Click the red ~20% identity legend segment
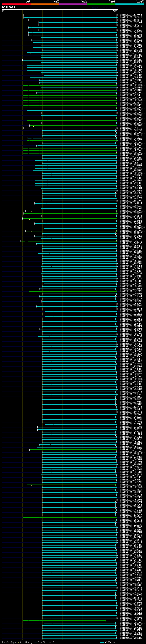Viewport: 146px width, 644px height. (16, 4)
